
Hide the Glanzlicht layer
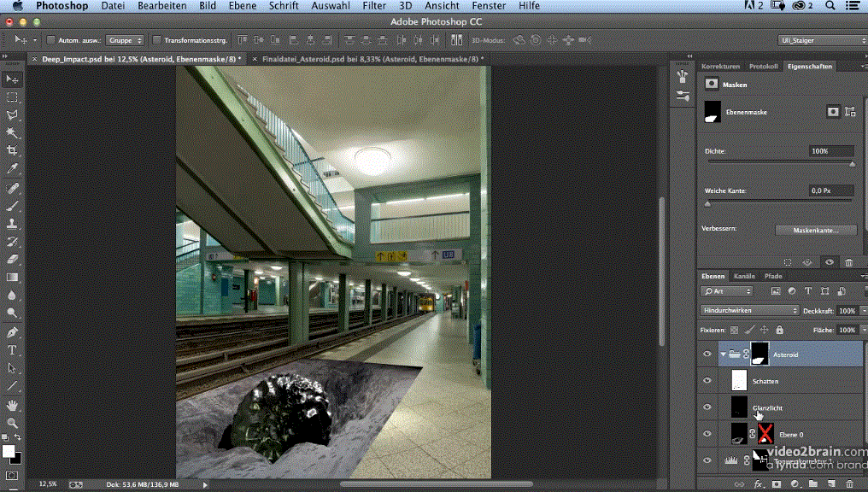(707, 407)
